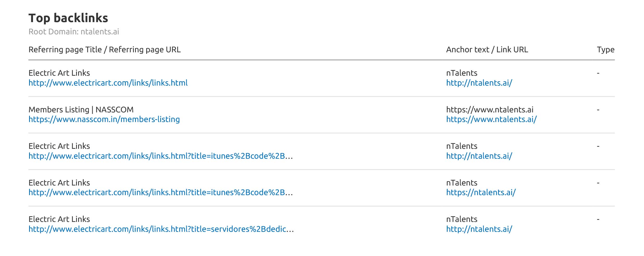Click the "Top backlinks" heading
Image resolution: width=644 pixels, height=256 pixels.
pyautogui.click(x=68, y=18)
